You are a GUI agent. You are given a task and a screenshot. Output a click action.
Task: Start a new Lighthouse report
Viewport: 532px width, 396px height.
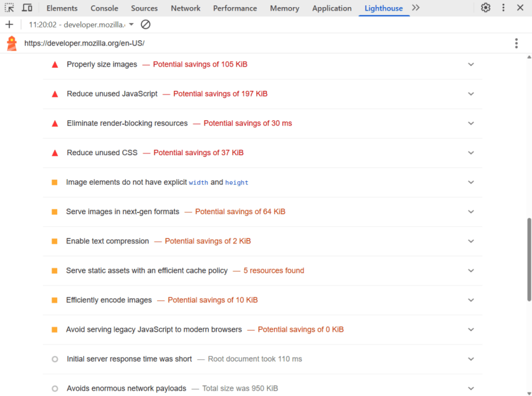click(x=8, y=25)
